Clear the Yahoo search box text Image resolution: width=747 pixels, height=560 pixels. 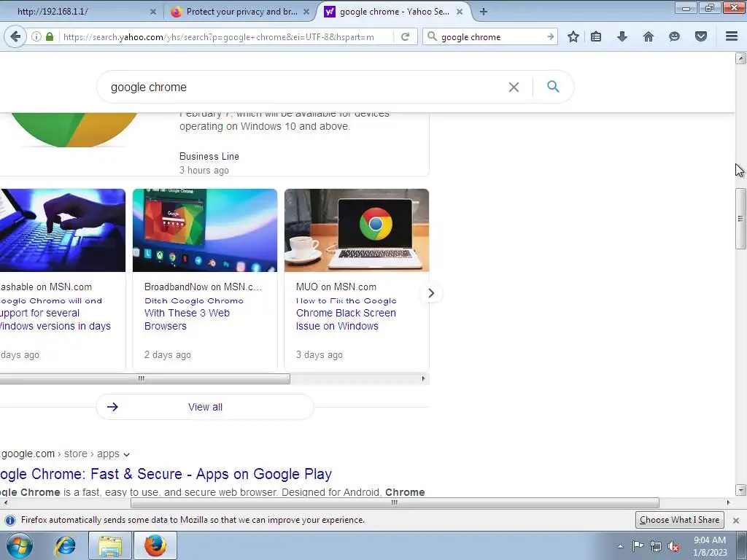point(514,87)
